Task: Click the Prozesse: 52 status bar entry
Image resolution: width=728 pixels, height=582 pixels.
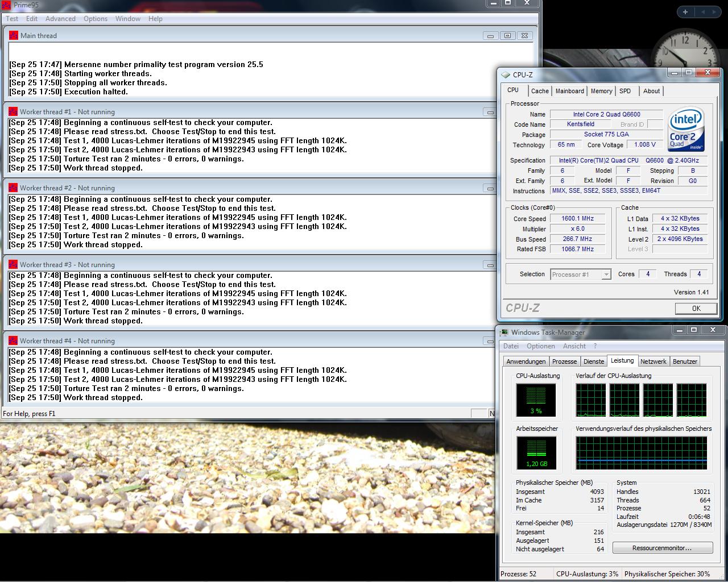Action: pyautogui.click(x=518, y=574)
